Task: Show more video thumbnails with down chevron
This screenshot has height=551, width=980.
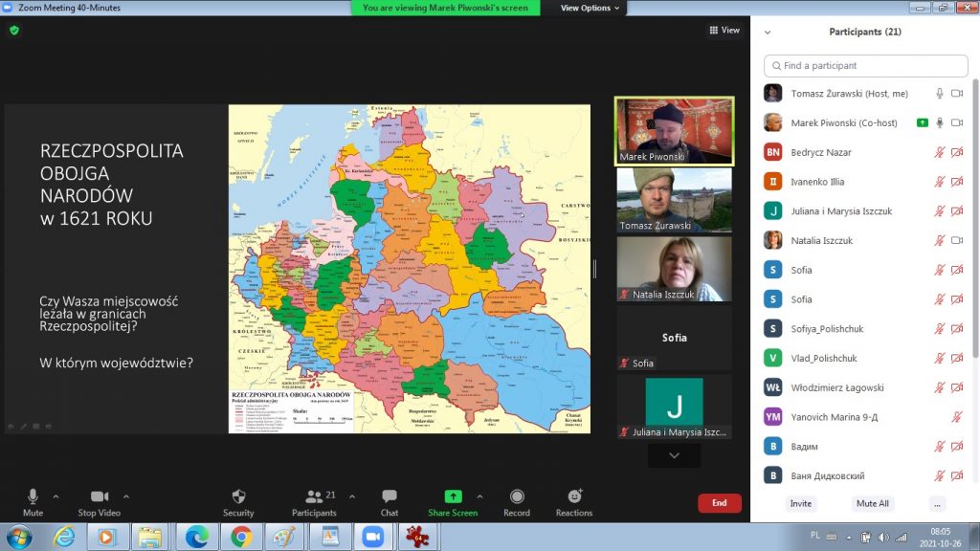Action: click(674, 456)
